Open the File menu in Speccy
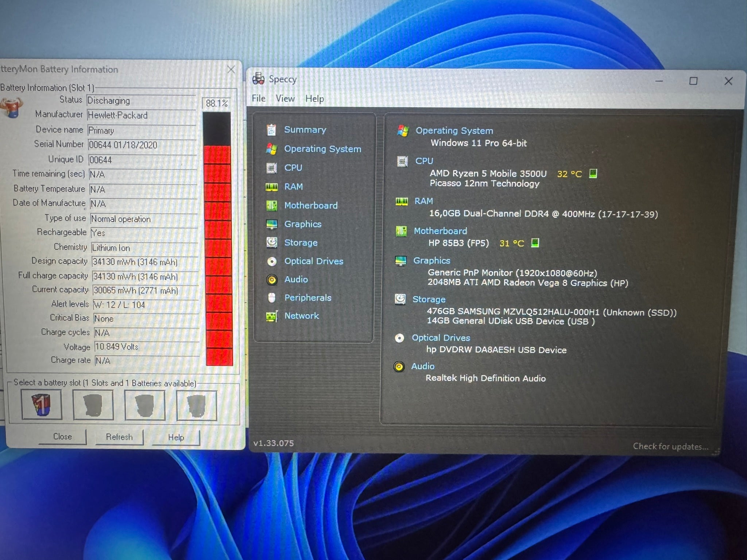Screen dimensions: 747x560 259,98
